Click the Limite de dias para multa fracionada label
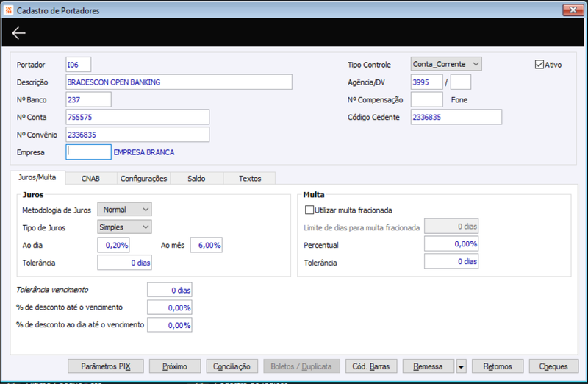The height and width of the screenshot is (384, 588). click(x=362, y=227)
